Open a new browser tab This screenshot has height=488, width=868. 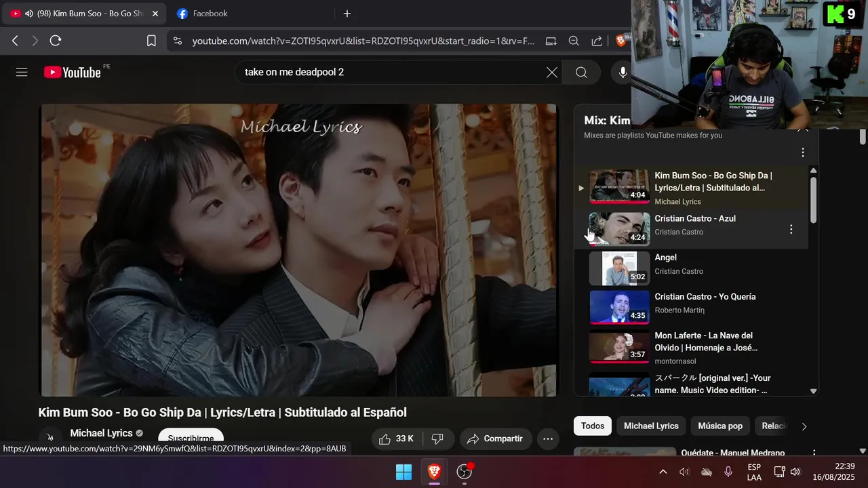point(347,14)
